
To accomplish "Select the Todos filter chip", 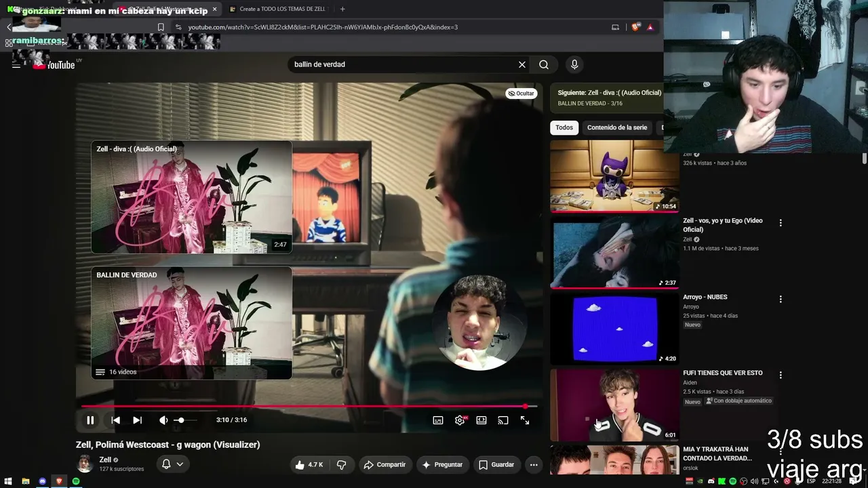I will coord(564,127).
